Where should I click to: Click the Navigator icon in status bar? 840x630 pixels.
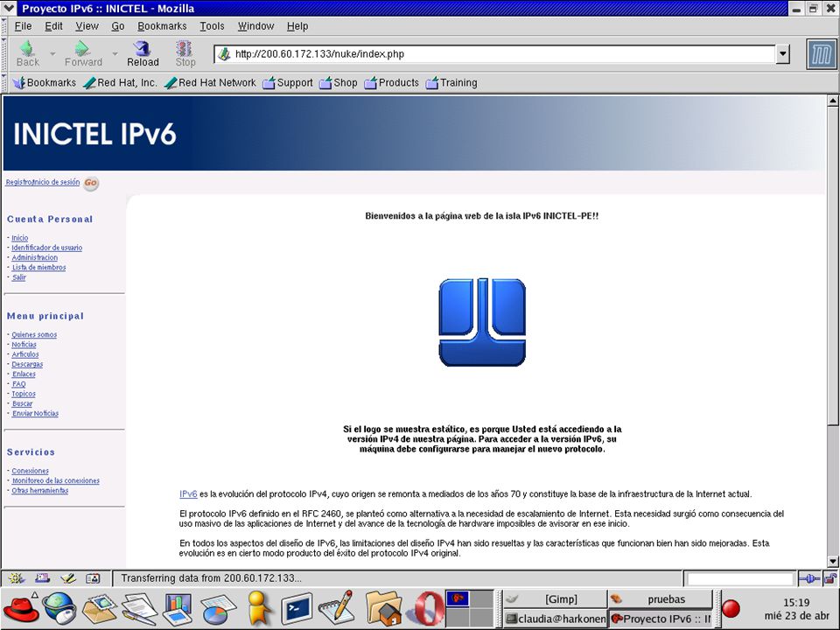16,578
